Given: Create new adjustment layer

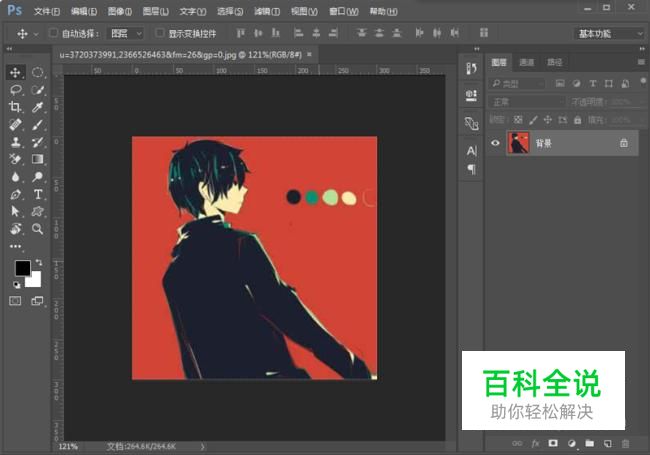Looking at the screenshot, I should click(572, 443).
